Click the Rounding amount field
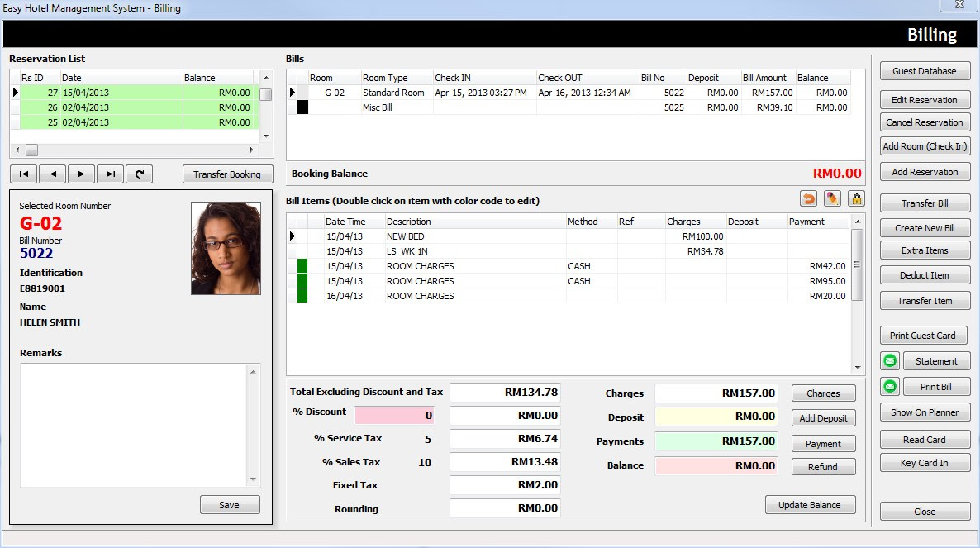The width and height of the screenshot is (980, 548). coord(505,508)
